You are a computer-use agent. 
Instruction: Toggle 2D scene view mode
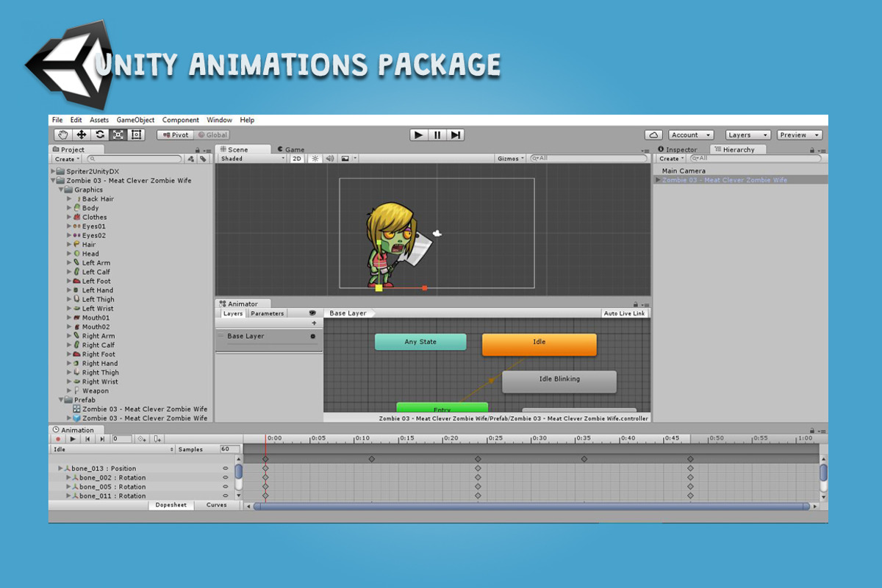[297, 159]
